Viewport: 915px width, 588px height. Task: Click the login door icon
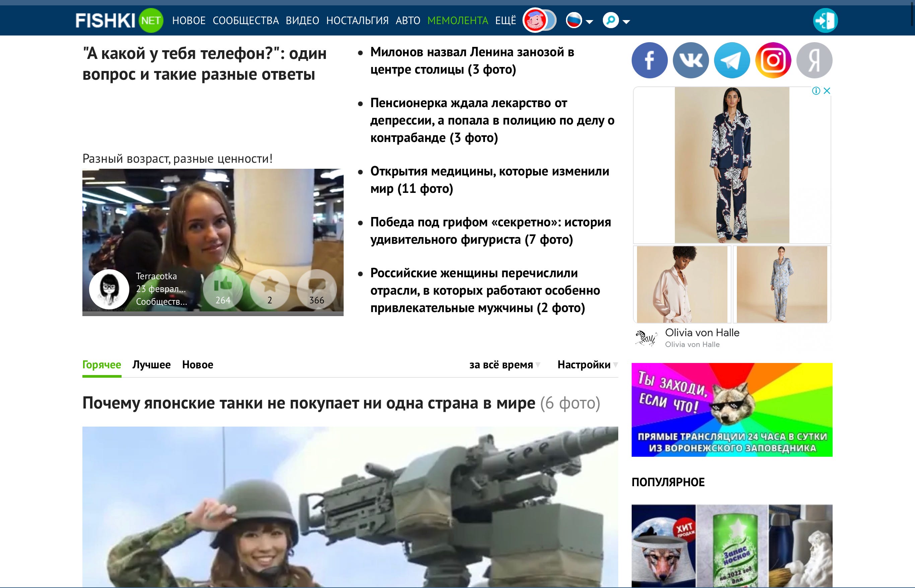click(825, 20)
